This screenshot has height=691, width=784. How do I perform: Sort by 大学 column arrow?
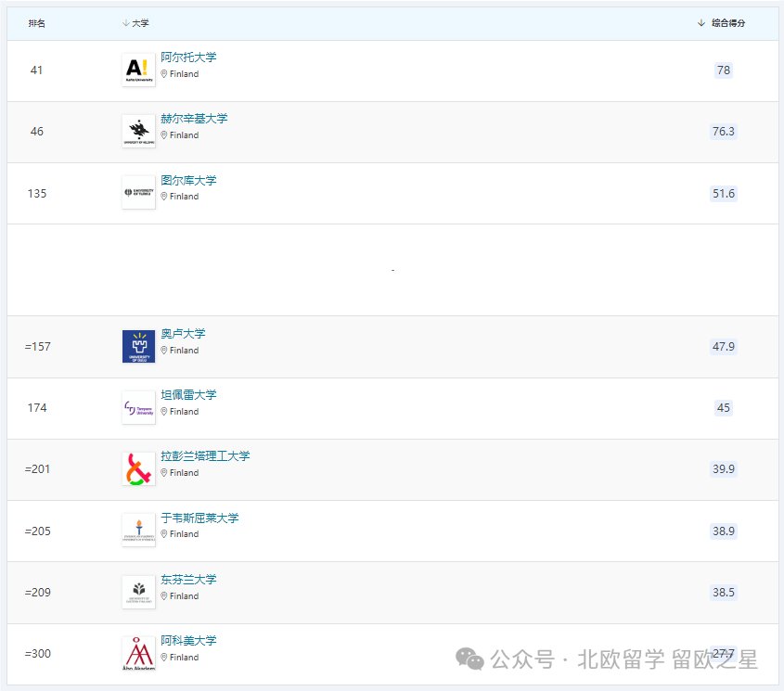[x=126, y=23]
